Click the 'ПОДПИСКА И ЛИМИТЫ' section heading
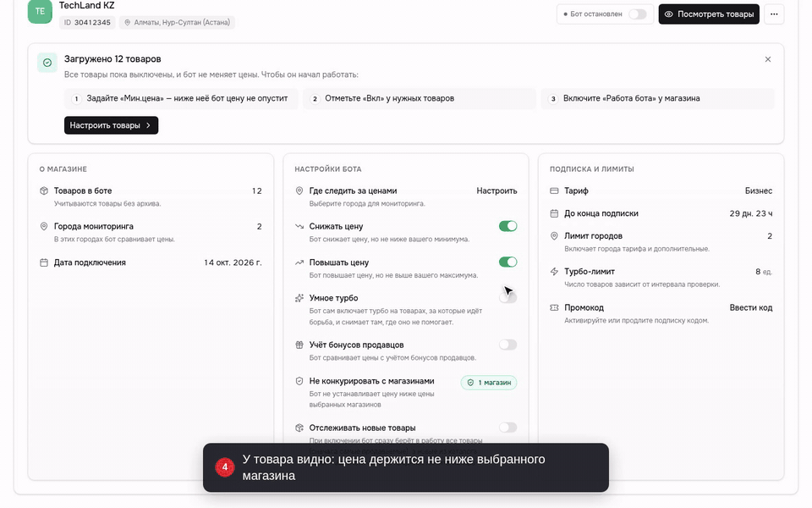812x508 pixels. pyautogui.click(x=591, y=169)
